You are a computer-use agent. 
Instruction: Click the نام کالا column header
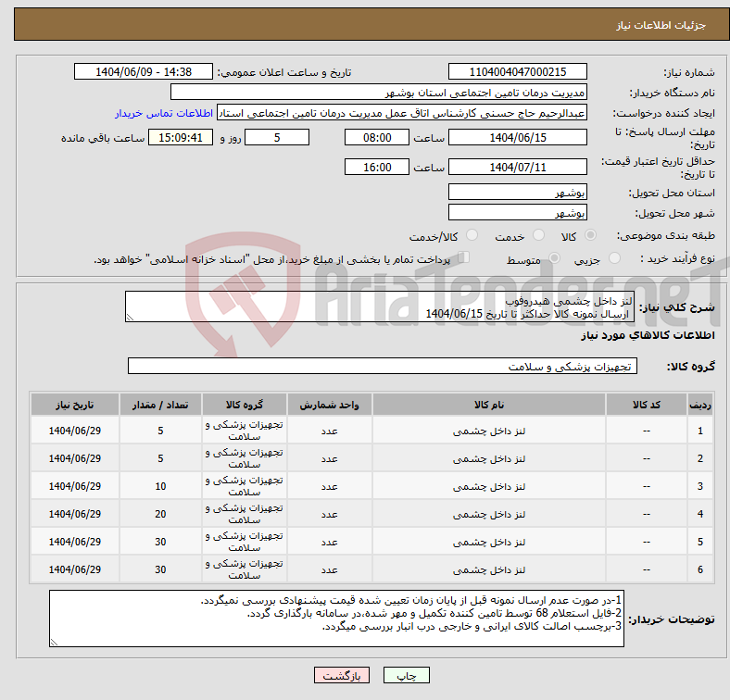point(489,405)
